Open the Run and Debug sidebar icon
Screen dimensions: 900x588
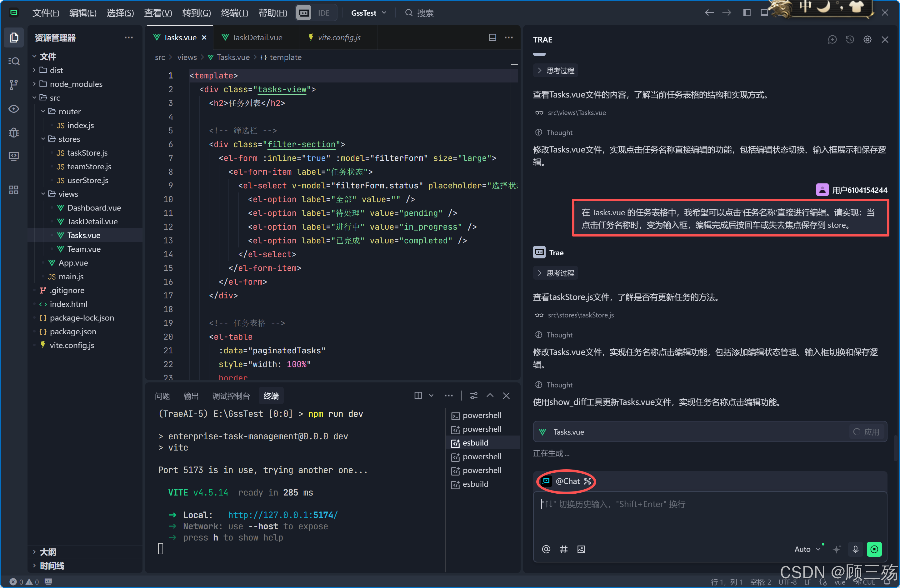[x=14, y=132]
